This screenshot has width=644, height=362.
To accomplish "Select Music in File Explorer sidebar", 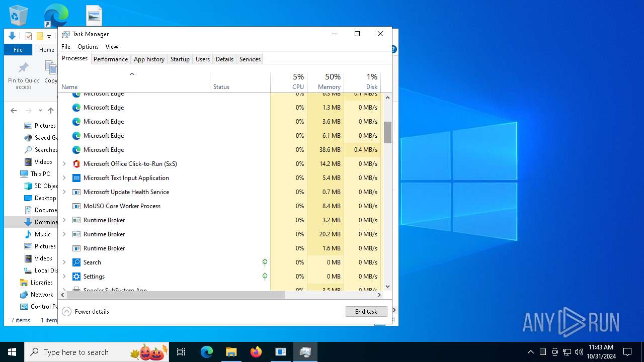I will pos(43,234).
